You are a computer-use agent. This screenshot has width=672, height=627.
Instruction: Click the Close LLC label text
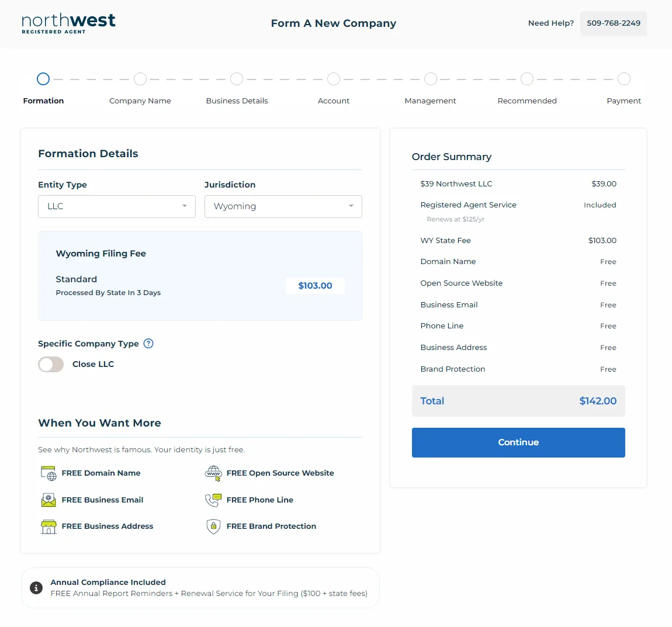click(93, 364)
